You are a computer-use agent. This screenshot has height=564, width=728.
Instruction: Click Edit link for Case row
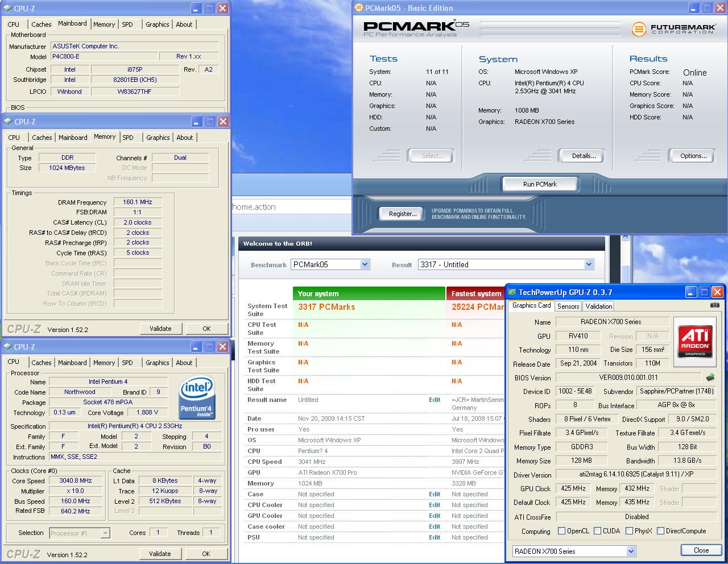tap(435, 494)
